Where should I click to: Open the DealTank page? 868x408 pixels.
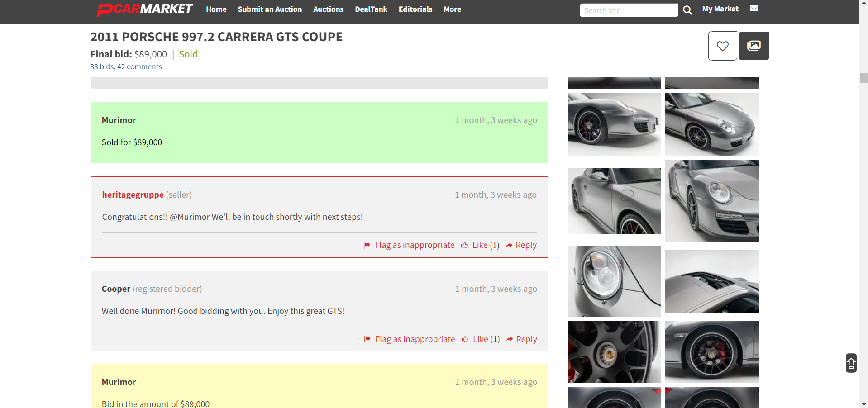(x=371, y=9)
